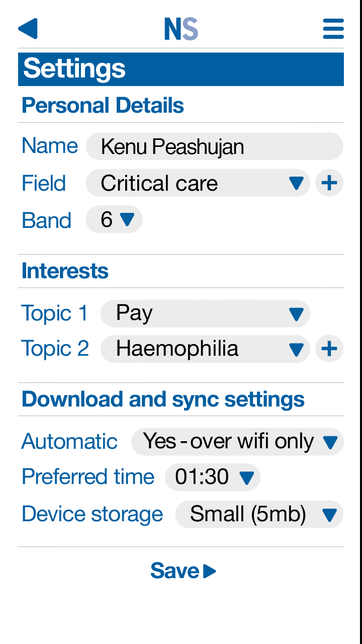362x644 pixels.
Task: Click the arrow icon beside Save
Action: [x=210, y=572]
